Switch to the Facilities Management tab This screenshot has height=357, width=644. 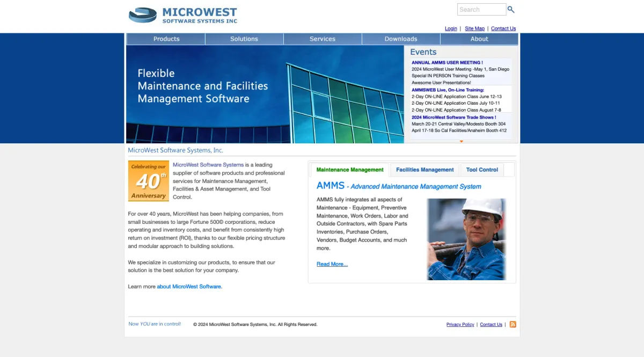pyautogui.click(x=425, y=170)
